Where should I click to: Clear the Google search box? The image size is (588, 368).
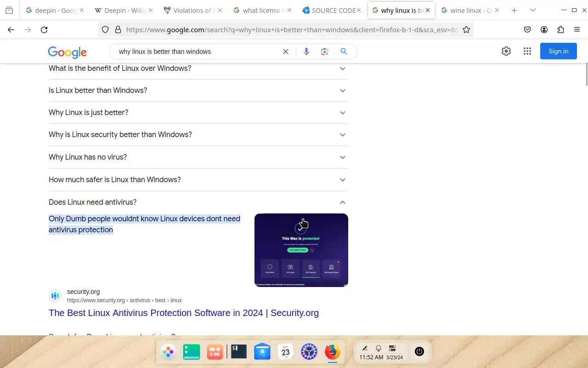pos(286,52)
